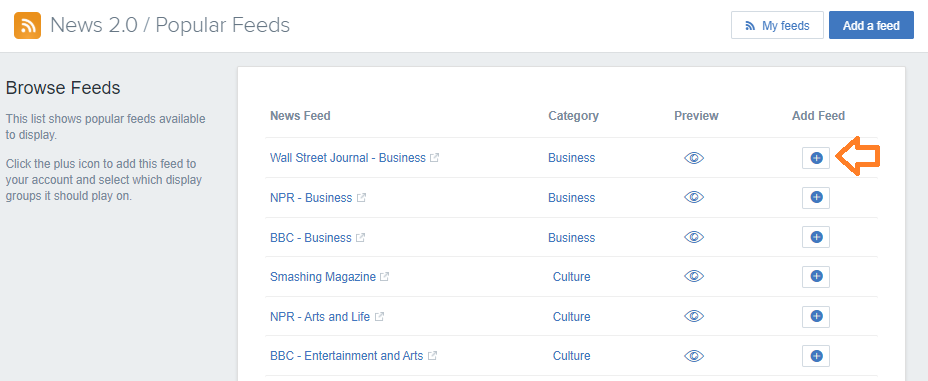Preview the BBC - Entertainment and Arts feed
This screenshot has width=928, height=381.
694,356
